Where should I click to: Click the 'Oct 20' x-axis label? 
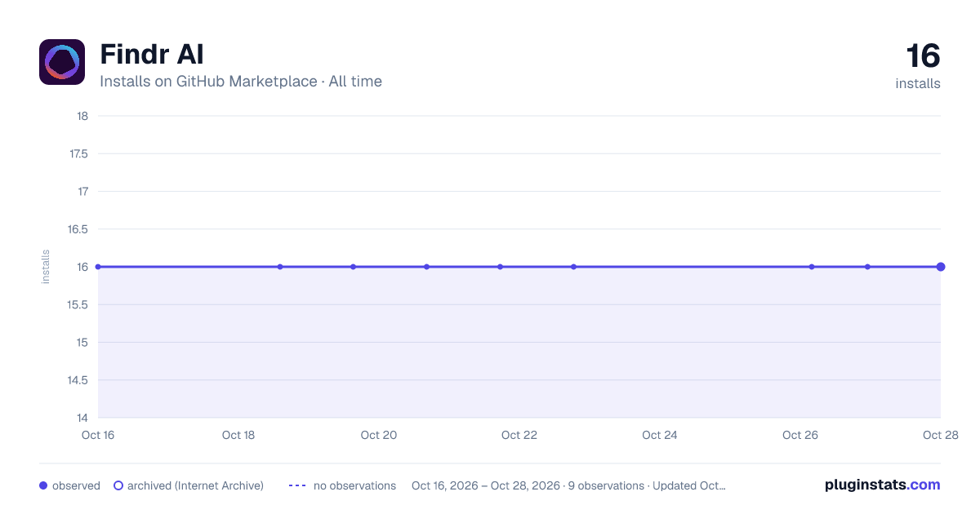click(379, 435)
